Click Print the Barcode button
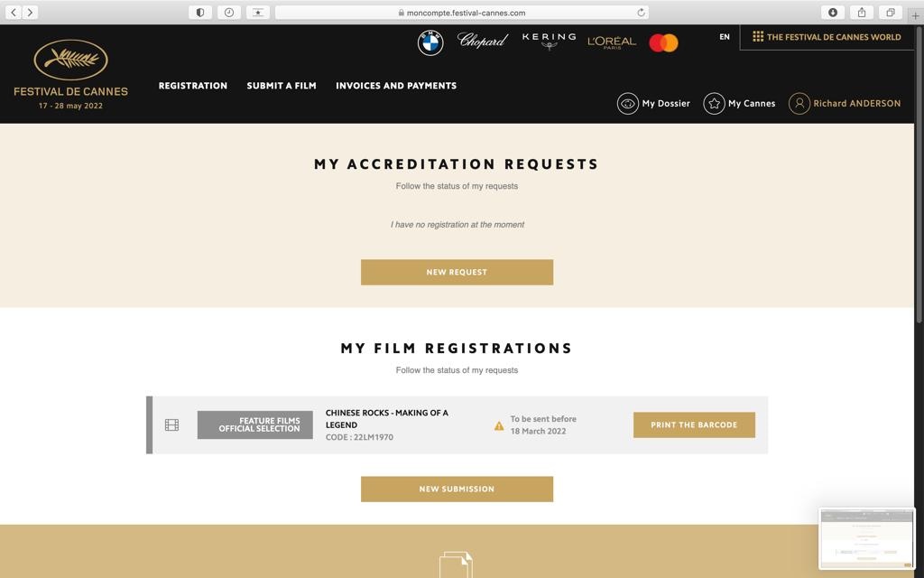The height and width of the screenshot is (578, 924). (694, 424)
